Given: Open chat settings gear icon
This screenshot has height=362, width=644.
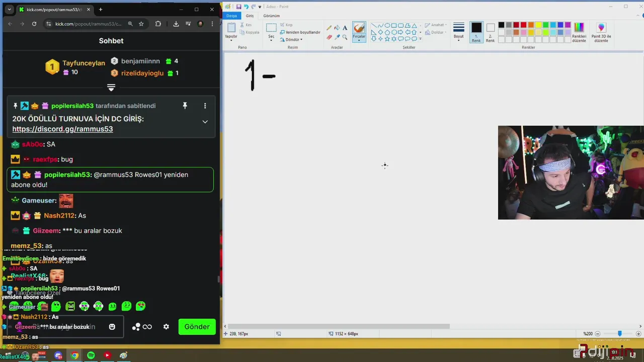Looking at the screenshot, I should point(166,327).
